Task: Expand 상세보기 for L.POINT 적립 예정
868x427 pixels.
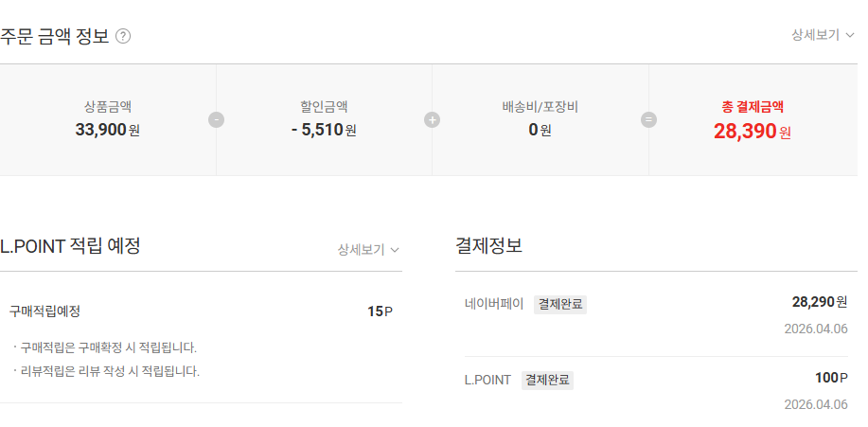Action: [x=368, y=250]
